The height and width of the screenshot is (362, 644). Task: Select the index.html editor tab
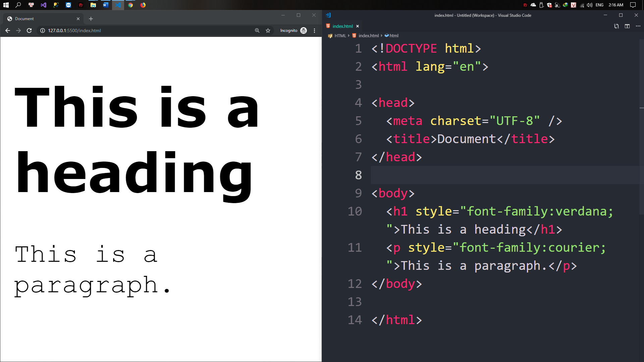342,26
